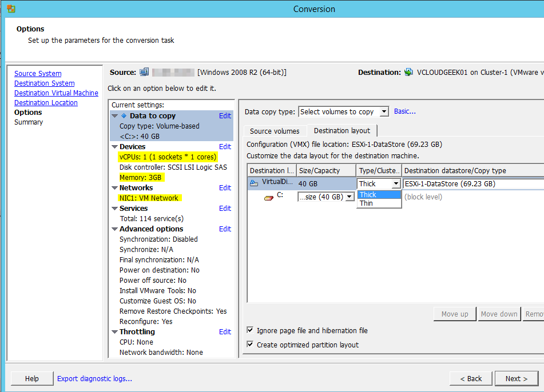Click Edit next to Devices
The width and height of the screenshot is (544, 392).
click(225, 147)
